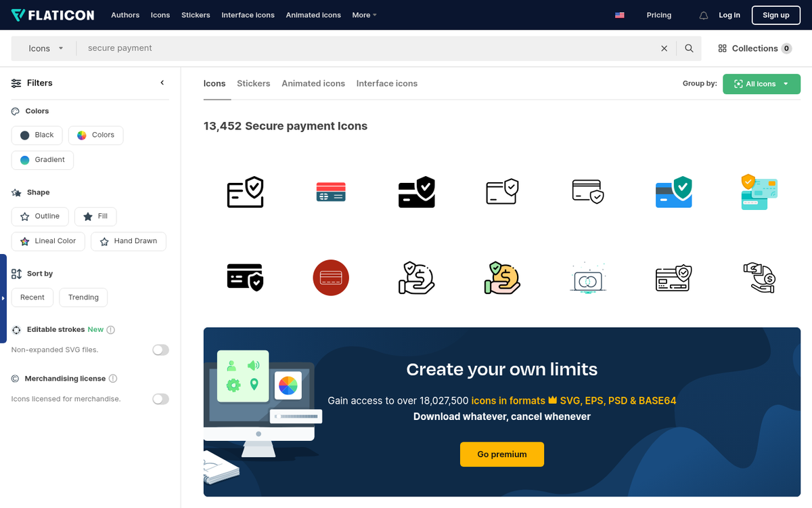This screenshot has height=508, width=812.
Task: Open the Pricing page
Action: [x=658, y=15]
